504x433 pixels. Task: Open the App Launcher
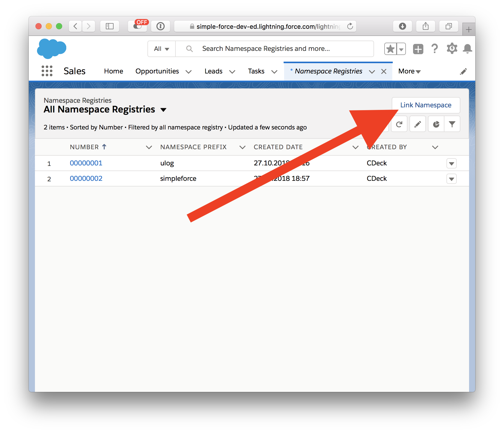[47, 71]
